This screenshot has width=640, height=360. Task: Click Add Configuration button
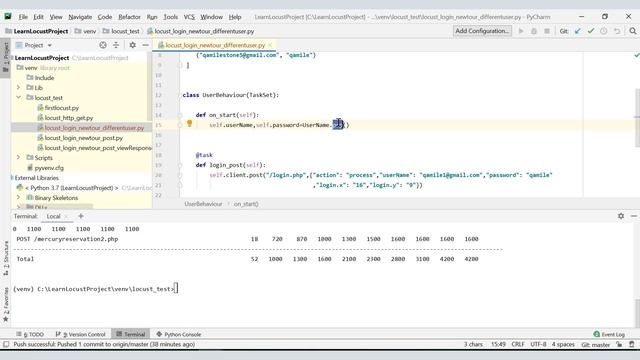coord(482,31)
